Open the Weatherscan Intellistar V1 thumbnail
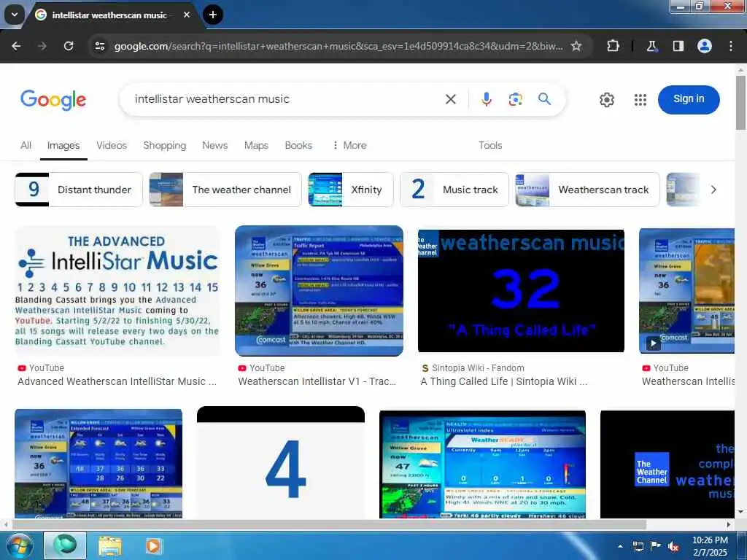The image size is (747, 560). coord(319,290)
